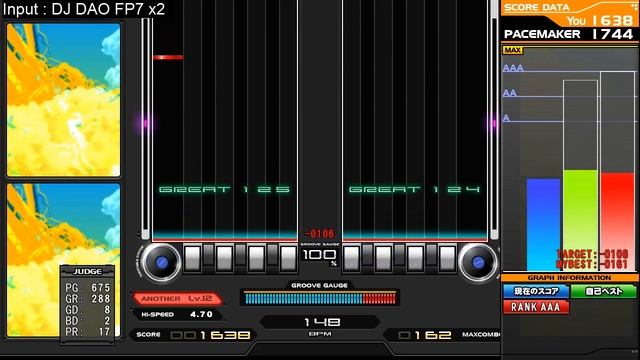Screen dimensions: 640x360
Task: Hit the second white key on left keyboard
Action: (224, 258)
